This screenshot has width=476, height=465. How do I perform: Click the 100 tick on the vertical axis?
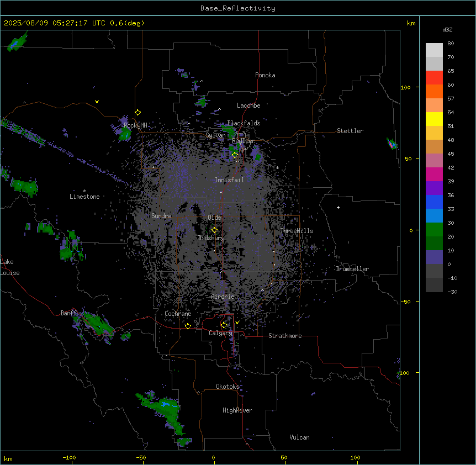coord(405,87)
